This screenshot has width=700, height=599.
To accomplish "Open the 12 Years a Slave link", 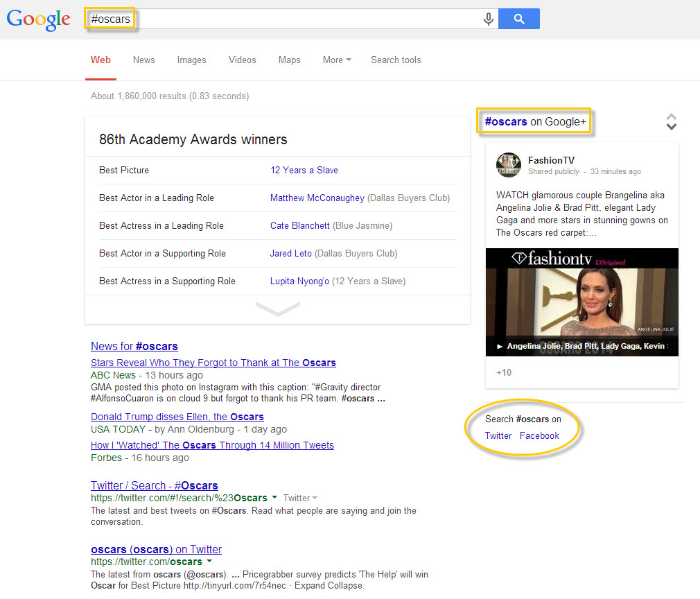I will click(x=304, y=171).
